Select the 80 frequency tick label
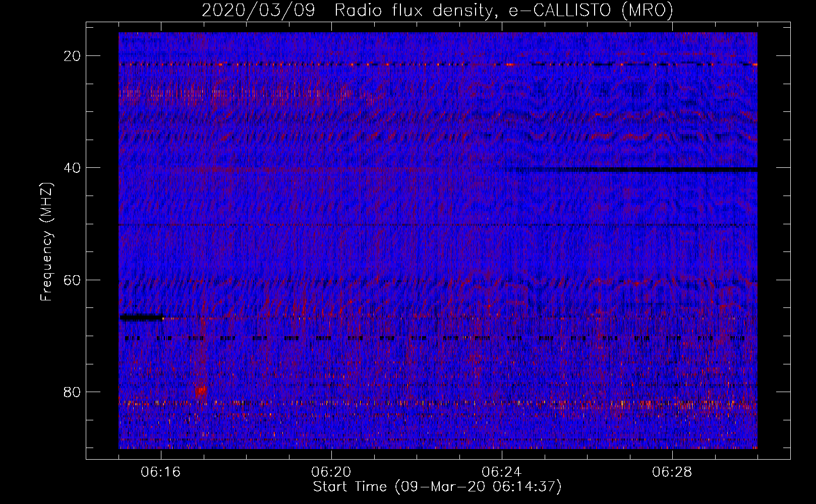The image size is (816, 504). pyautogui.click(x=72, y=392)
